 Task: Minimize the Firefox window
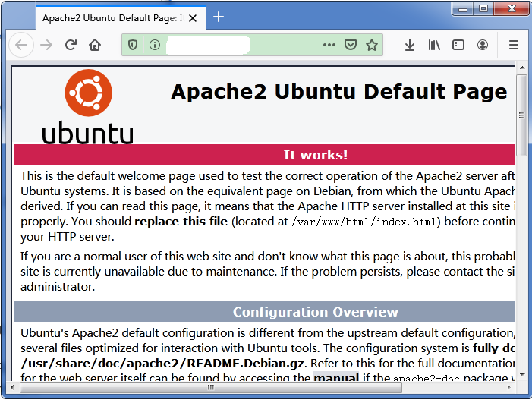(x=463, y=8)
